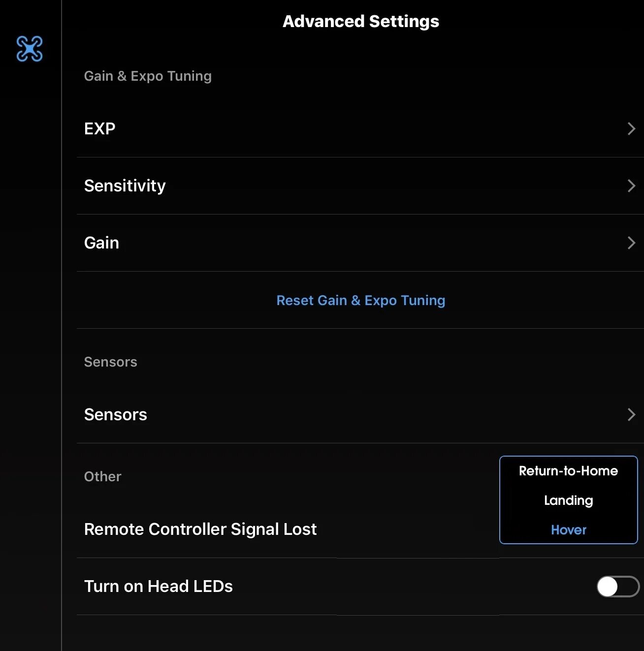
Task: Select the Hover signal lost option
Action: pos(568,530)
